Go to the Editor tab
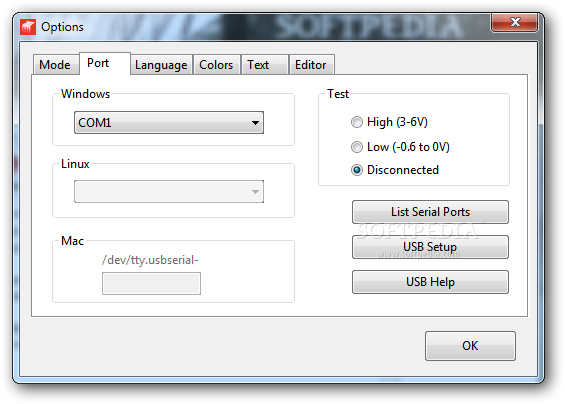The height and width of the screenshot is (404, 565). 312,65
